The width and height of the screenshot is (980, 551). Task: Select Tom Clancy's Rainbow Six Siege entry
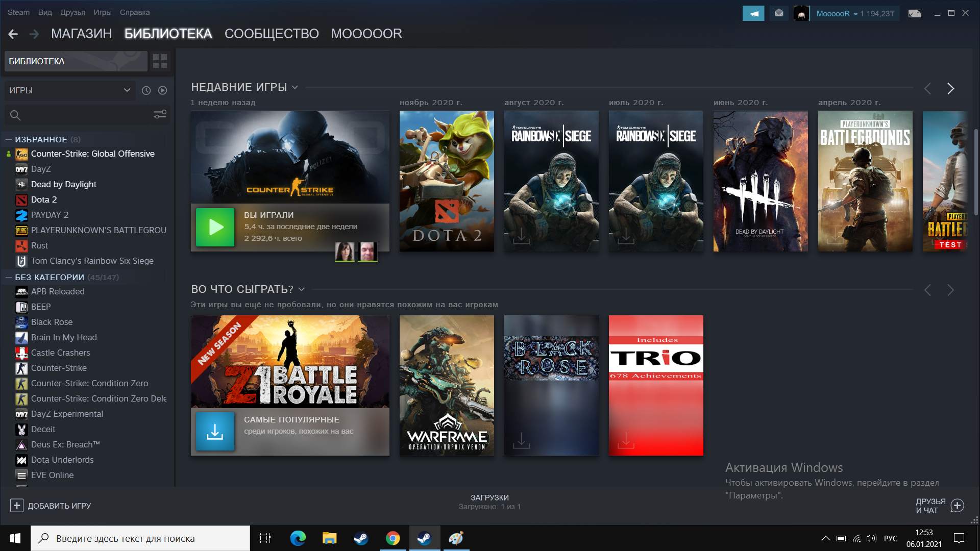92,261
